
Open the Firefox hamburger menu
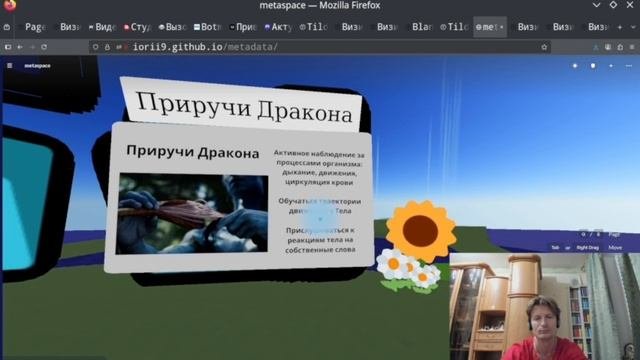click(632, 47)
